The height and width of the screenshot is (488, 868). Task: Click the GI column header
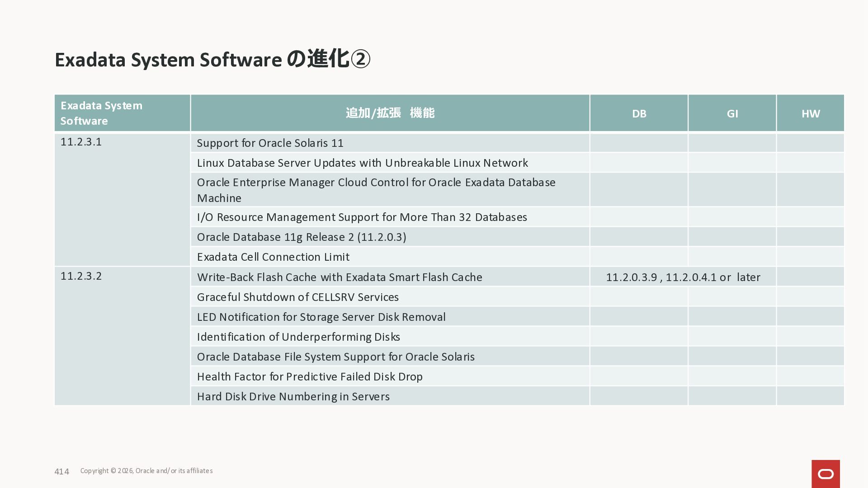[x=732, y=113]
